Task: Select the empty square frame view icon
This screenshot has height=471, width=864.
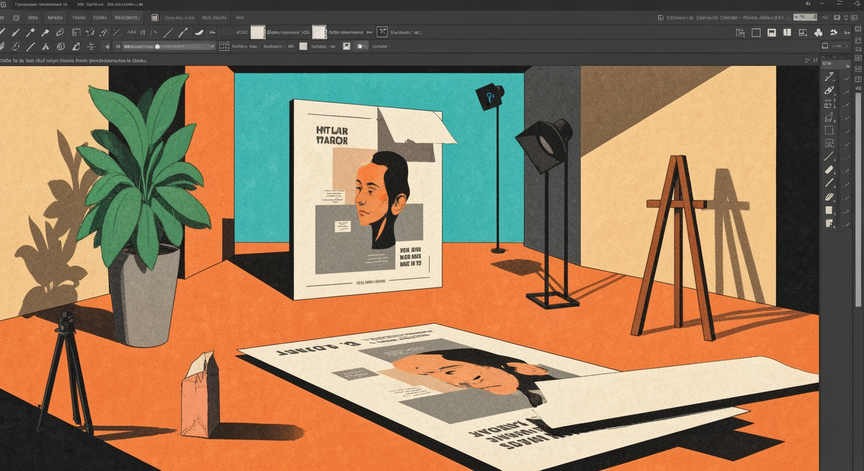Action: (x=756, y=33)
